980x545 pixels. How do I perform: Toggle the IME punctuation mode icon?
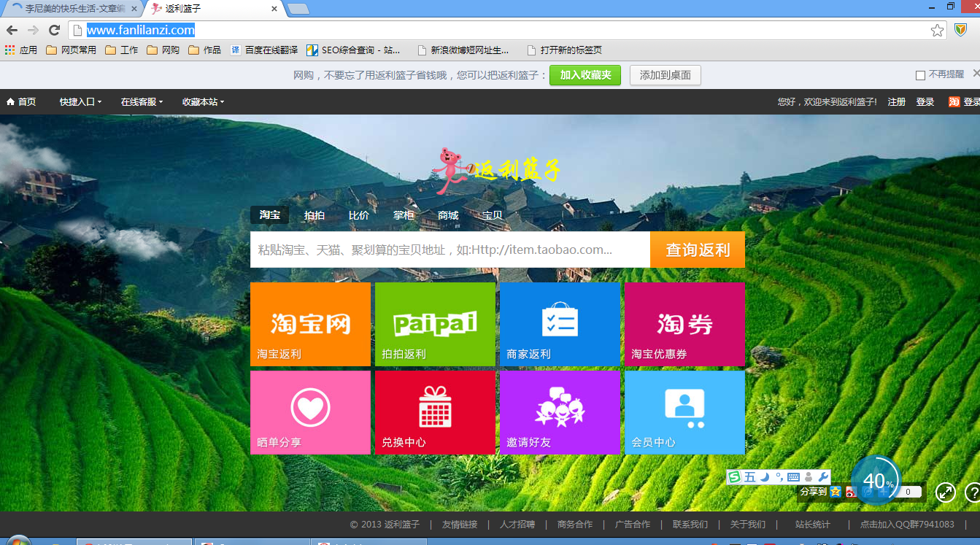tap(779, 477)
